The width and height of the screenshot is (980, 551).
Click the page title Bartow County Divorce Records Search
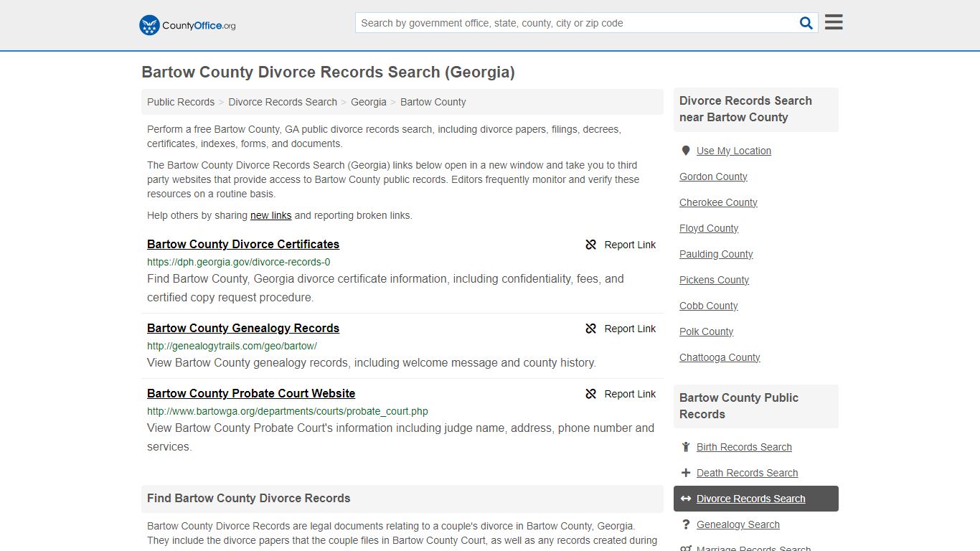328,72
